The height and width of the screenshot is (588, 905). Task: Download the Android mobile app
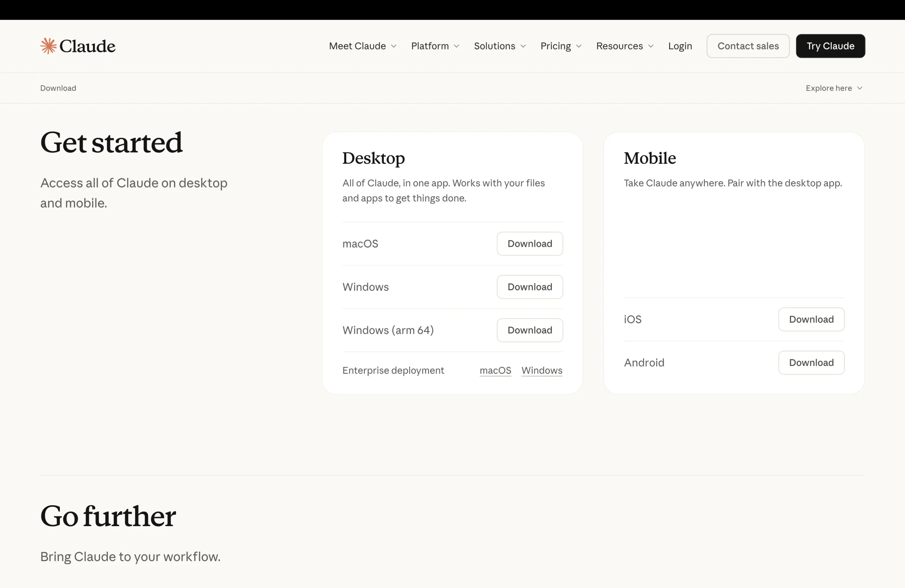(811, 363)
